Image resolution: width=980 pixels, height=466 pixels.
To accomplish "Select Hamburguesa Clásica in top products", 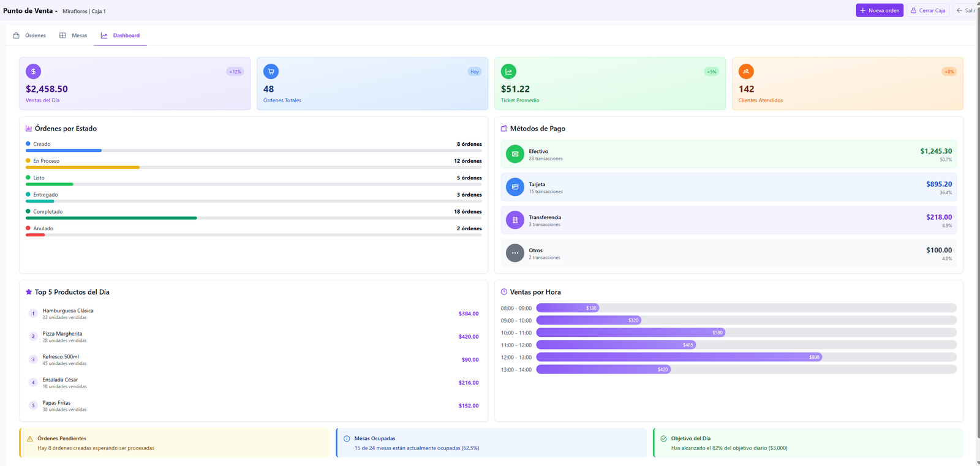I will [x=68, y=311].
